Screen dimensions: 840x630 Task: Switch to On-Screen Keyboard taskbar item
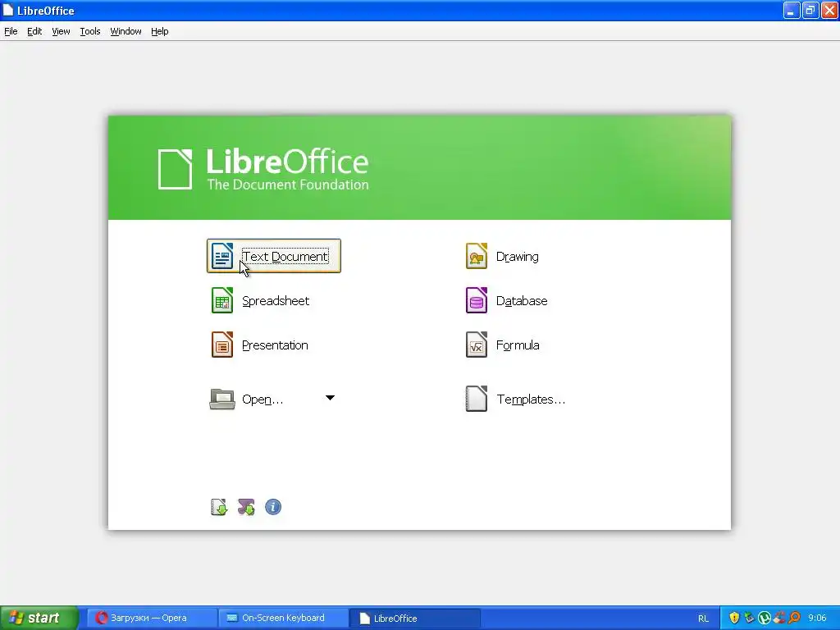tap(283, 618)
